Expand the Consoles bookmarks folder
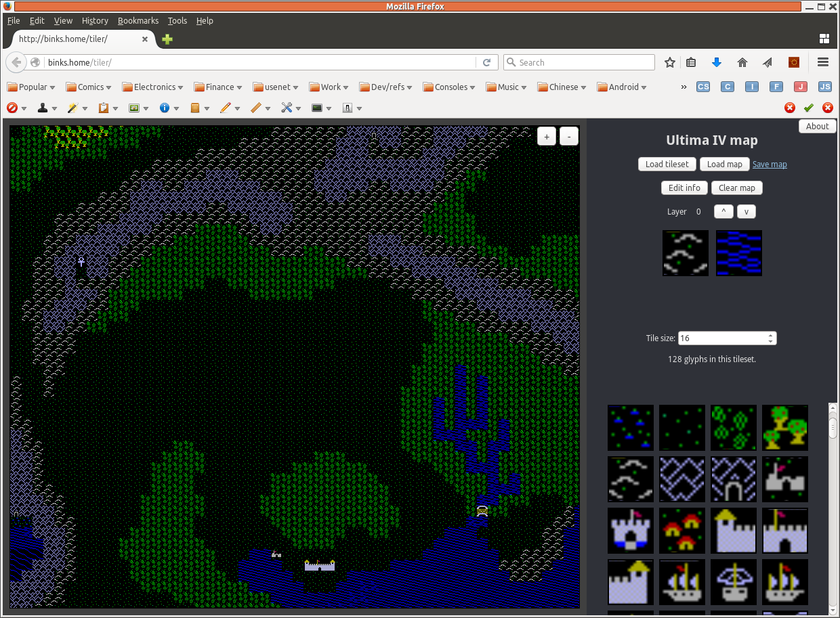The width and height of the screenshot is (840, 618). coord(449,87)
